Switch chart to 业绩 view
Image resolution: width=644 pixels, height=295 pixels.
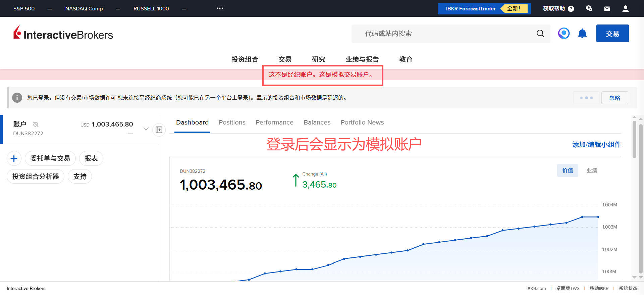[x=592, y=170]
